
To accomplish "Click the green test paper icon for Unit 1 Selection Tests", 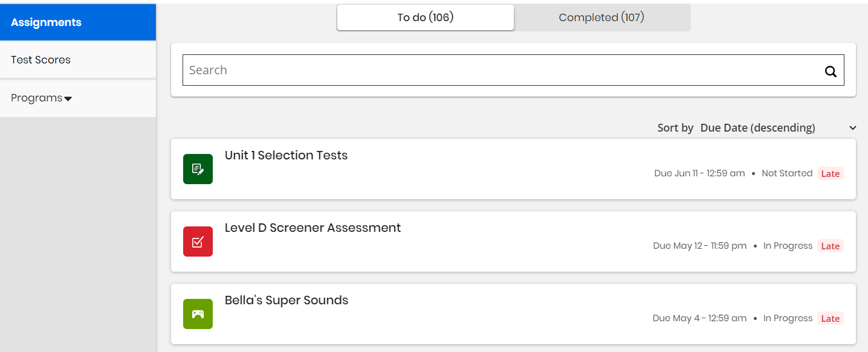I will point(198,169).
